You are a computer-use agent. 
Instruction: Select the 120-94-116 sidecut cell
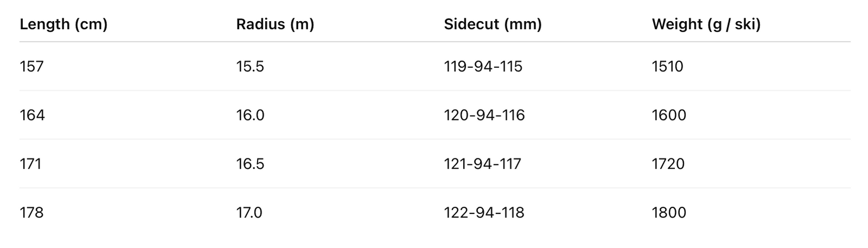click(484, 115)
